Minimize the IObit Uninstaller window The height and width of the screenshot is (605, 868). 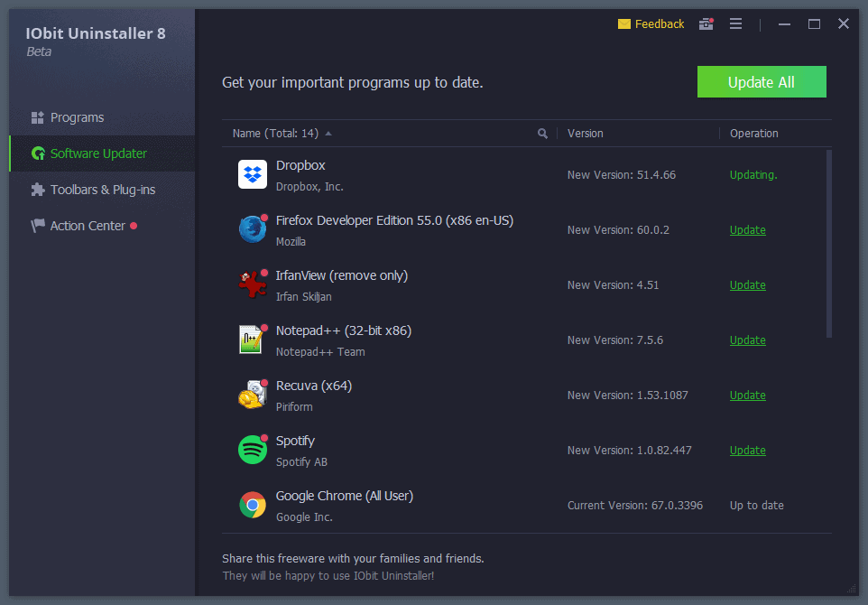pyautogui.click(x=784, y=23)
